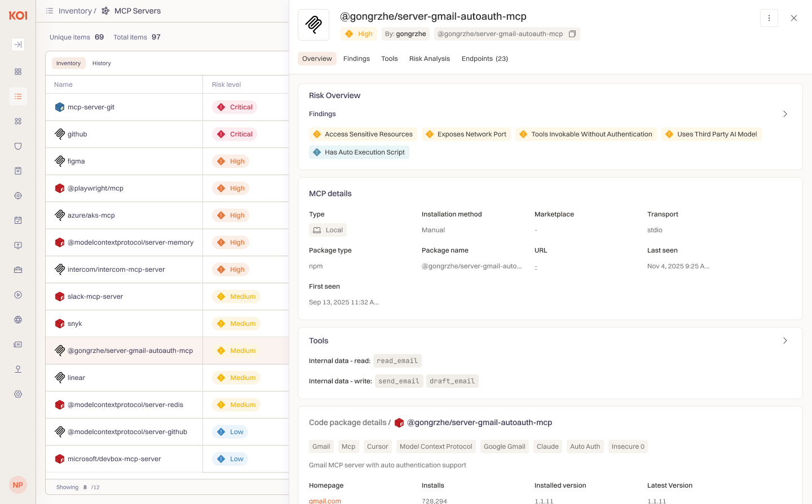812x504 pixels.
Task: Click the Inventory breadcrumb link
Action: pyautogui.click(x=75, y=11)
